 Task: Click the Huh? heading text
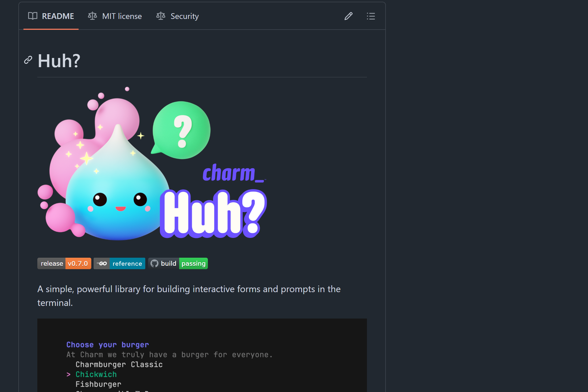[59, 61]
